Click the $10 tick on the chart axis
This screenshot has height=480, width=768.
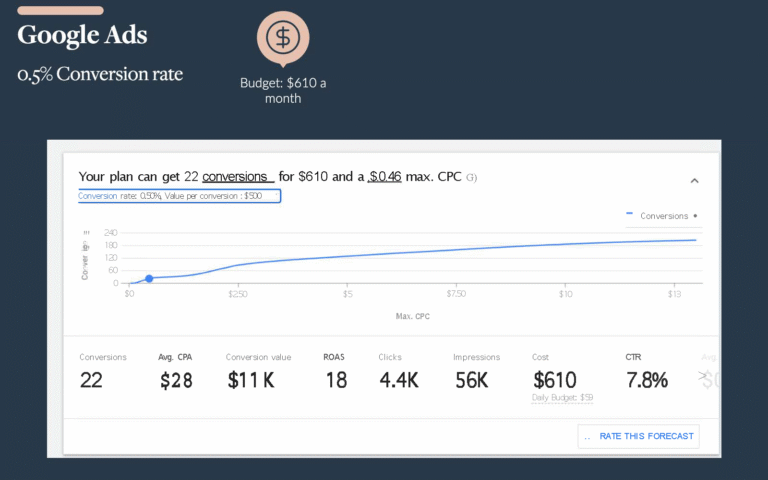point(565,294)
